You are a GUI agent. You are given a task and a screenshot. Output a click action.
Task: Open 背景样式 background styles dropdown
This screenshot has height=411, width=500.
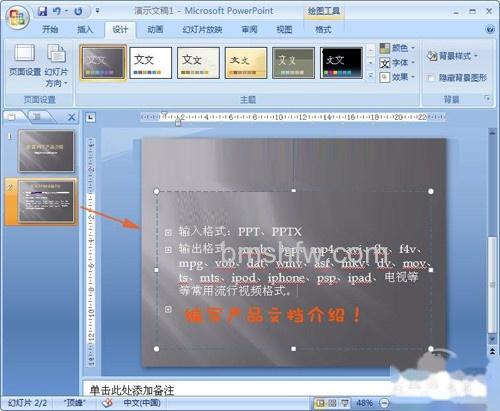point(452,56)
